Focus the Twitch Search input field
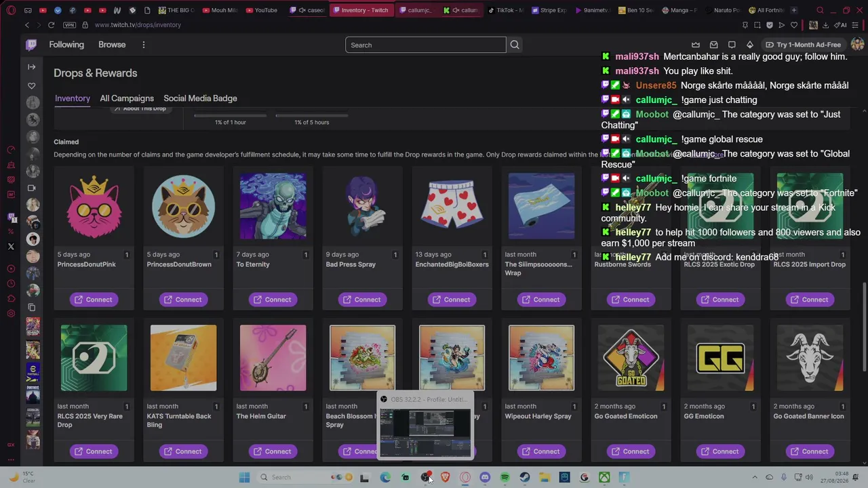The width and height of the screenshot is (868, 488). tap(426, 45)
